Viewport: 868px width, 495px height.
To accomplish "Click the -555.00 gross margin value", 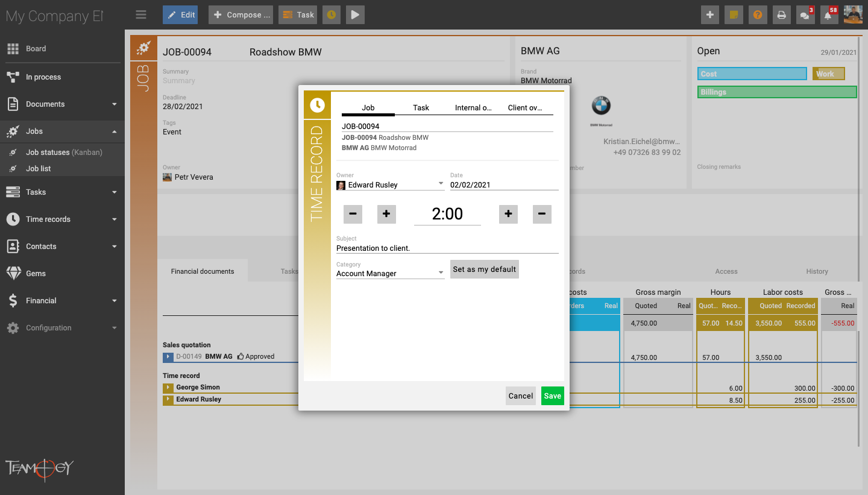I will [842, 323].
